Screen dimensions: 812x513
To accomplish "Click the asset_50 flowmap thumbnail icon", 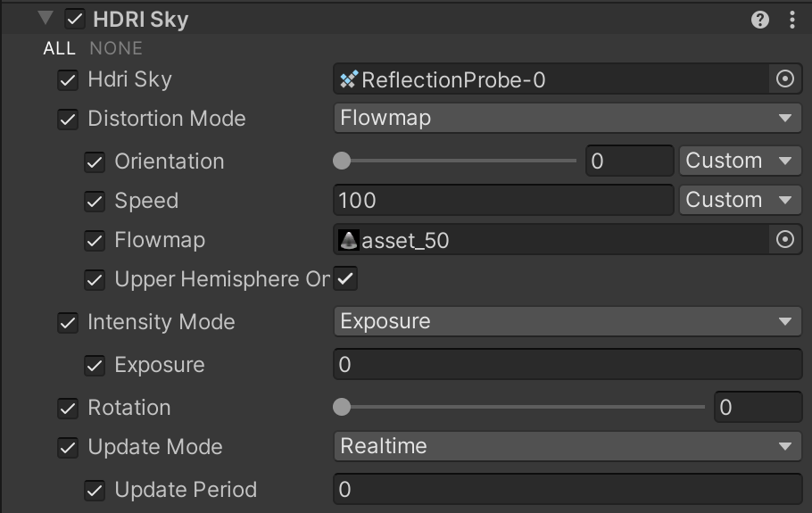I will (349, 240).
